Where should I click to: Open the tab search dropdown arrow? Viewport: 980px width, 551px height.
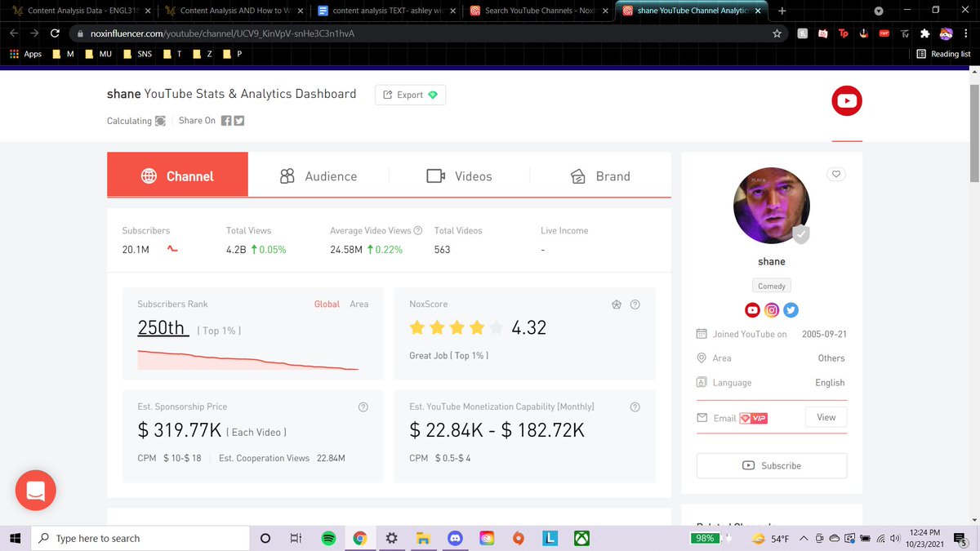click(879, 11)
